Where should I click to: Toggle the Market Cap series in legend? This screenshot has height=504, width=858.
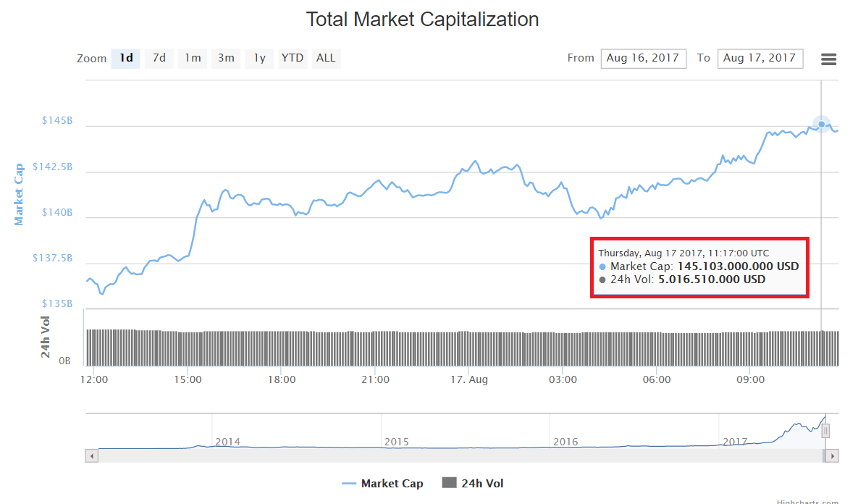[x=382, y=483]
